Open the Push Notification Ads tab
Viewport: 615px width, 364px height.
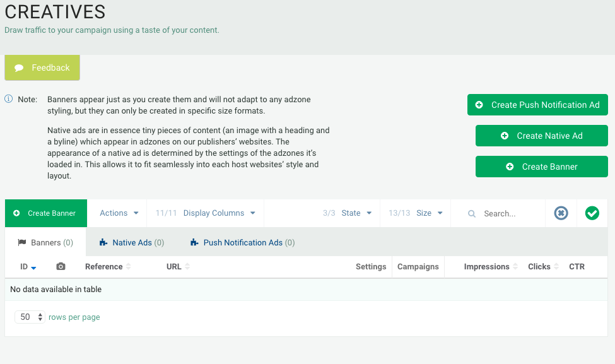[x=242, y=242]
